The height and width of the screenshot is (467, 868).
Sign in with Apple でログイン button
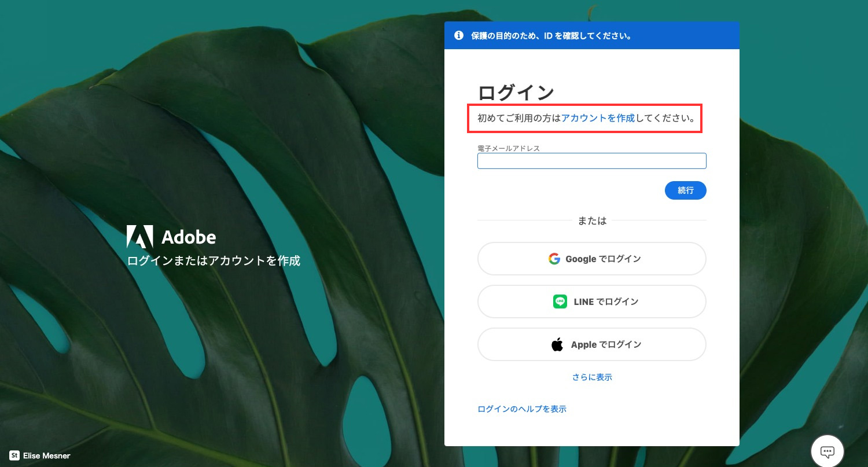coord(591,344)
